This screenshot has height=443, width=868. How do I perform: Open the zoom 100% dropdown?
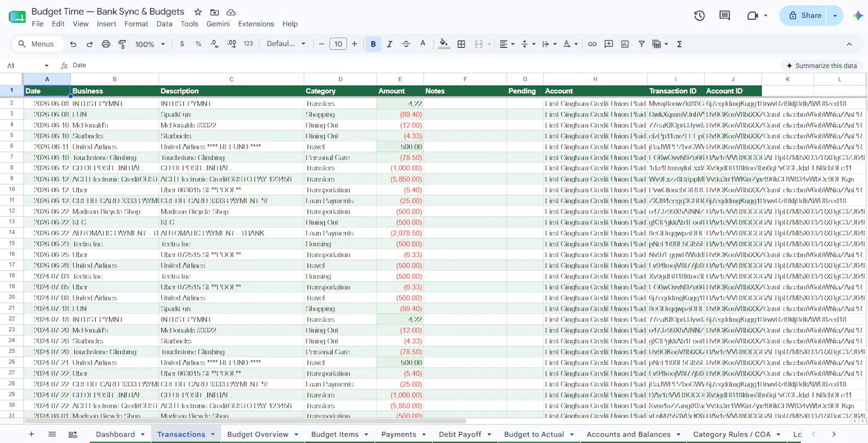click(x=150, y=44)
